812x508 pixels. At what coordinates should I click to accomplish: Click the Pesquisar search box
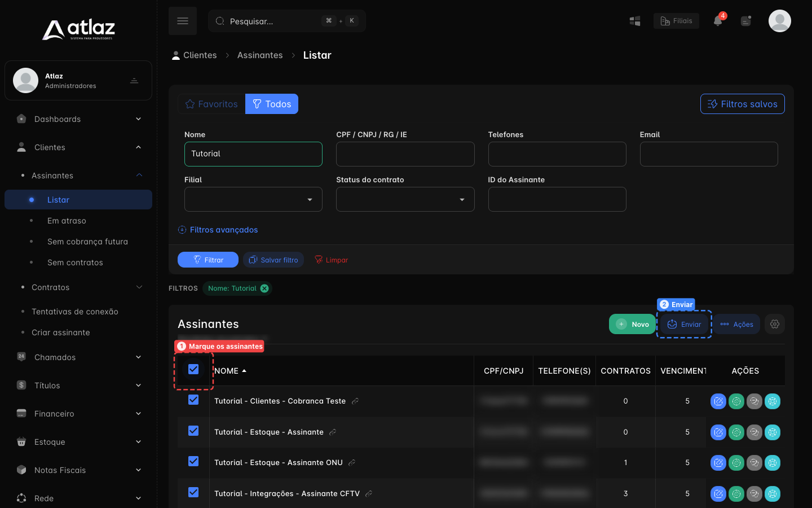click(x=287, y=21)
